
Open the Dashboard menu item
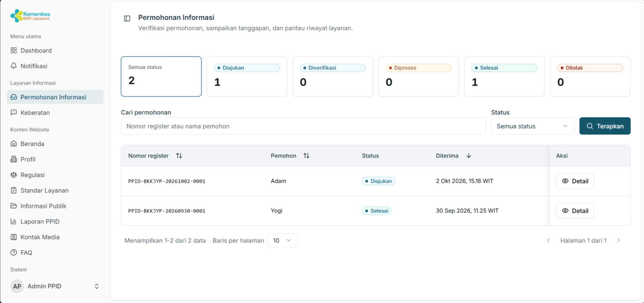55,50
